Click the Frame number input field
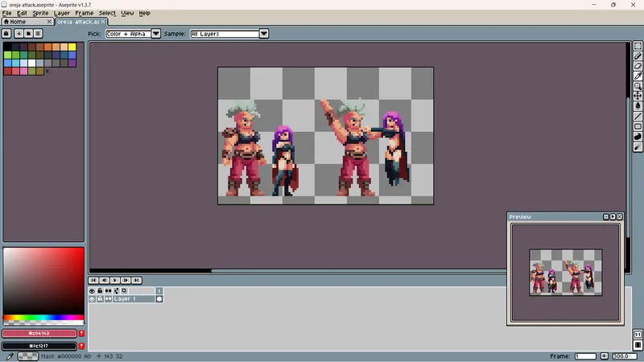This screenshot has height=362, width=644. [x=585, y=356]
